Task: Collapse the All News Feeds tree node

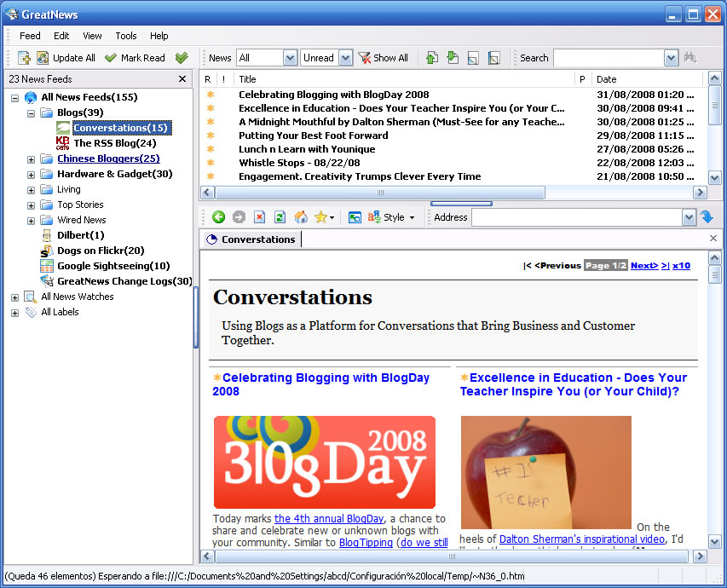Action: (14, 98)
